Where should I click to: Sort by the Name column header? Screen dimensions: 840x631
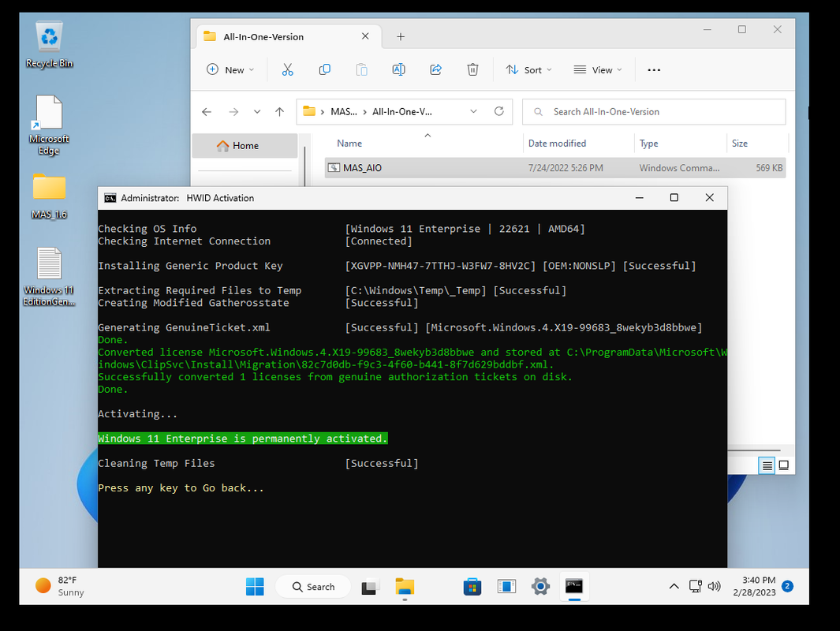[x=349, y=144]
